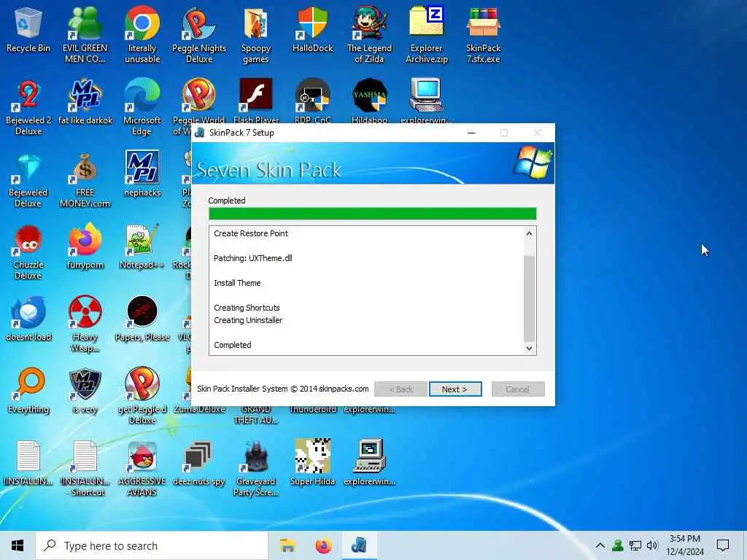Click the install log scroll up arrow

(x=529, y=234)
